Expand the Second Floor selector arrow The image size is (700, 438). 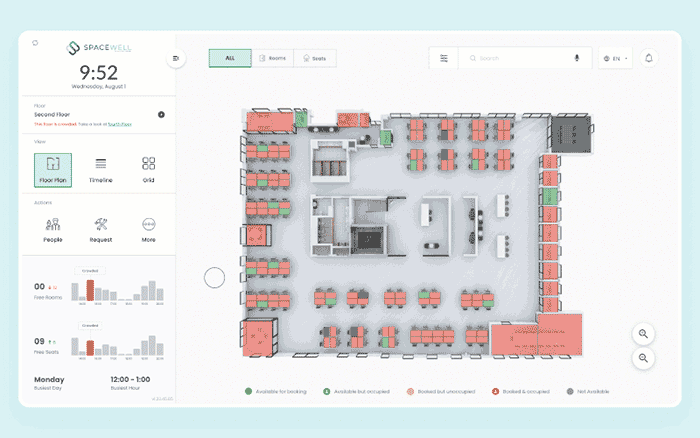point(161,115)
